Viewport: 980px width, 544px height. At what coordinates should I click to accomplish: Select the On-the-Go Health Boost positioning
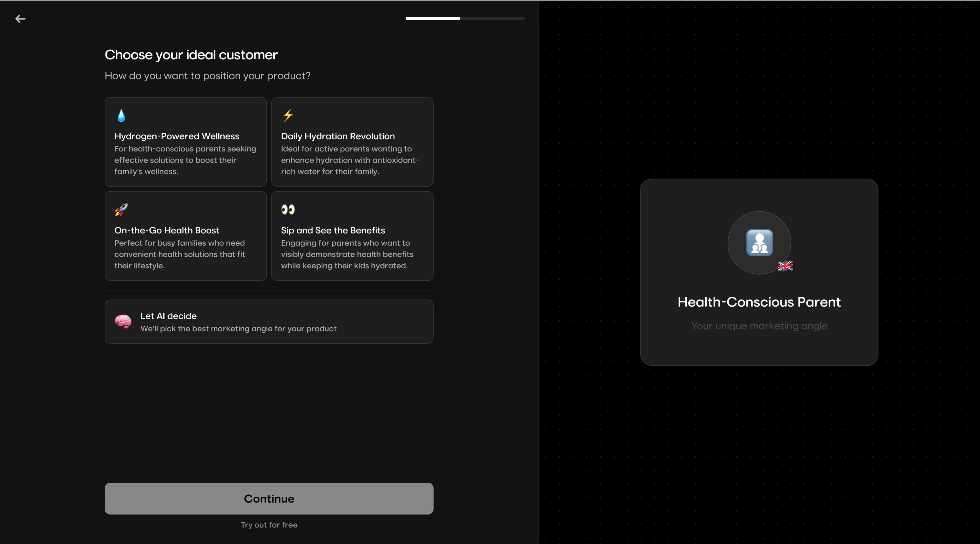tap(185, 236)
